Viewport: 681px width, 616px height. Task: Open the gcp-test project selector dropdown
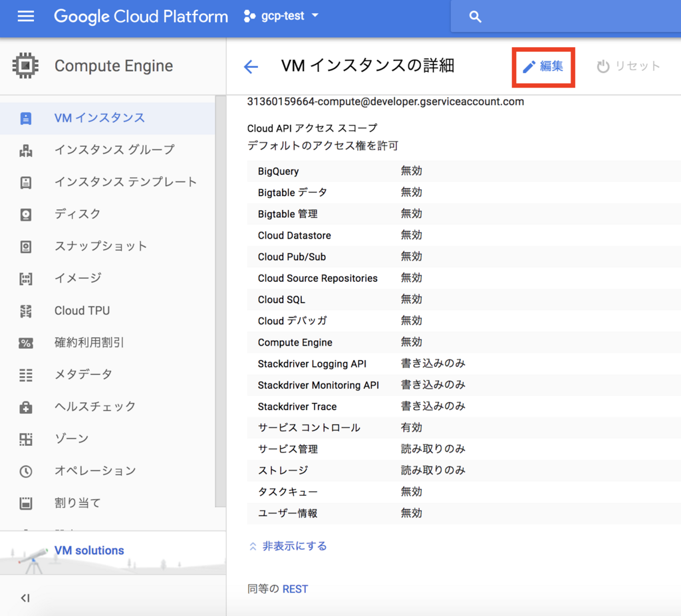coord(282,16)
